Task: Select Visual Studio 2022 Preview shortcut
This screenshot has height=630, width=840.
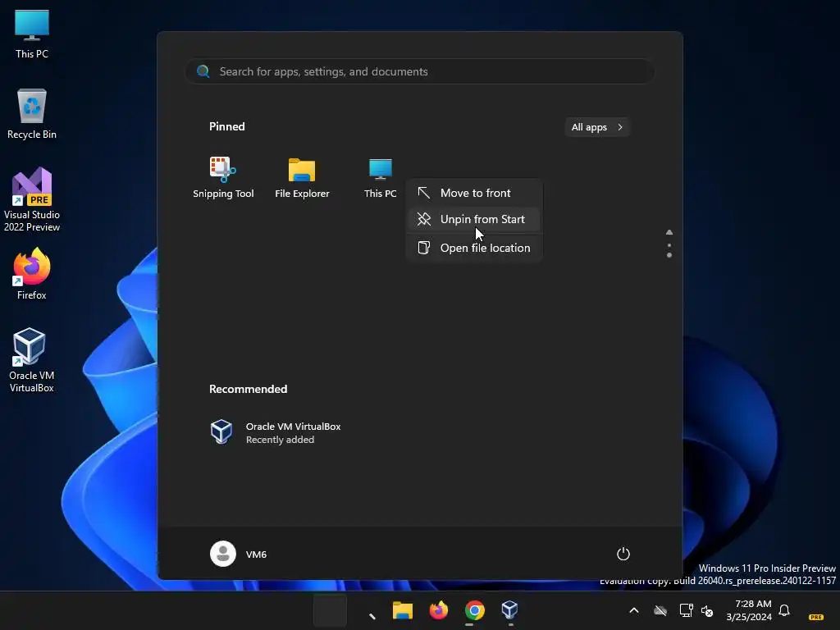Action: click(x=32, y=199)
